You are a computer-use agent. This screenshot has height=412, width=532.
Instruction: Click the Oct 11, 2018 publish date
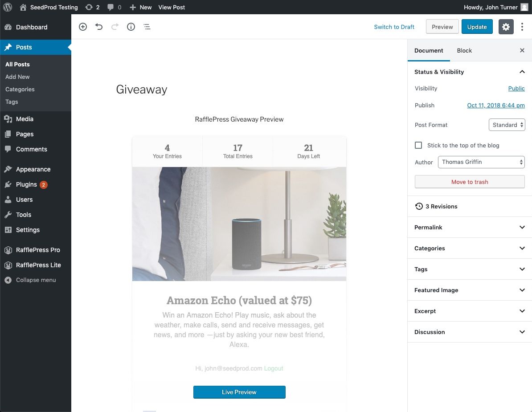496,105
